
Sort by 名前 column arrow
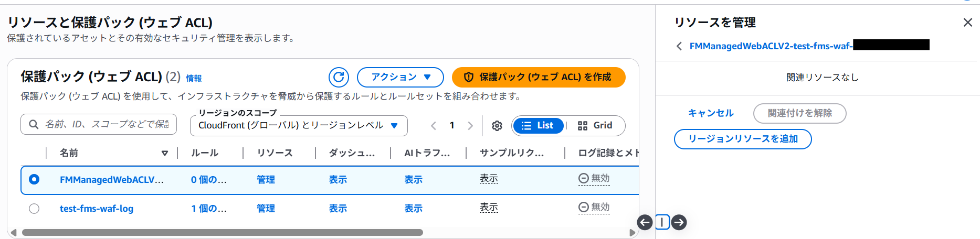165,153
